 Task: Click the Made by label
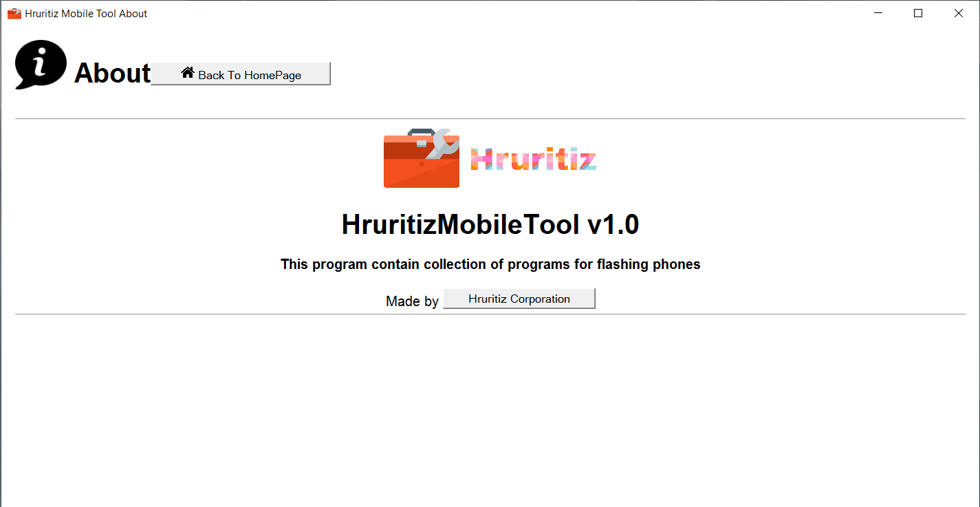coord(412,301)
